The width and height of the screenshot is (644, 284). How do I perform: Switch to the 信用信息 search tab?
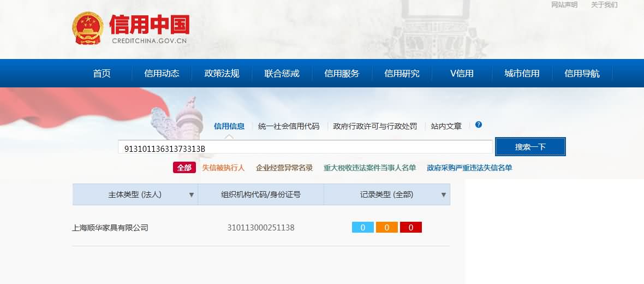(229, 126)
